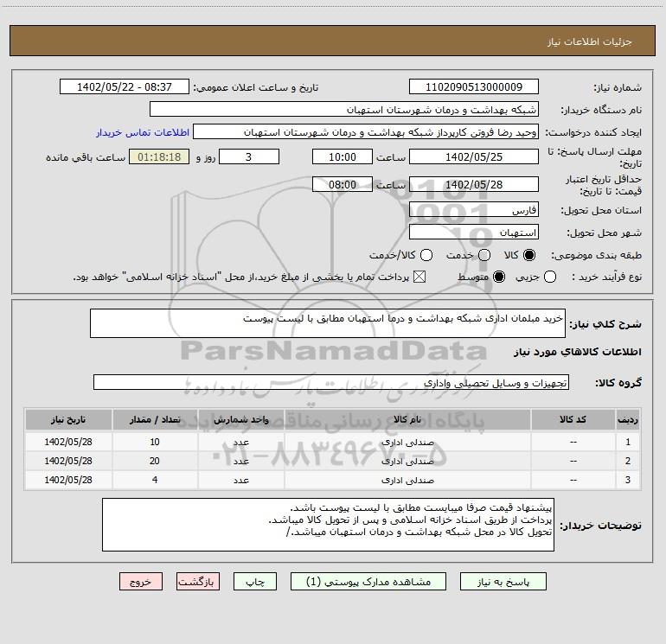Click the buyer notes text area

point(328,525)
